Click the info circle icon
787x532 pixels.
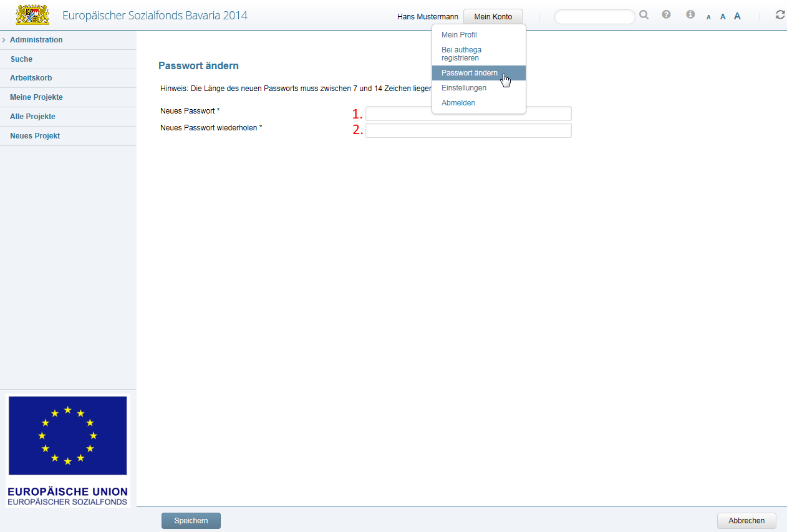click(690, 14)
